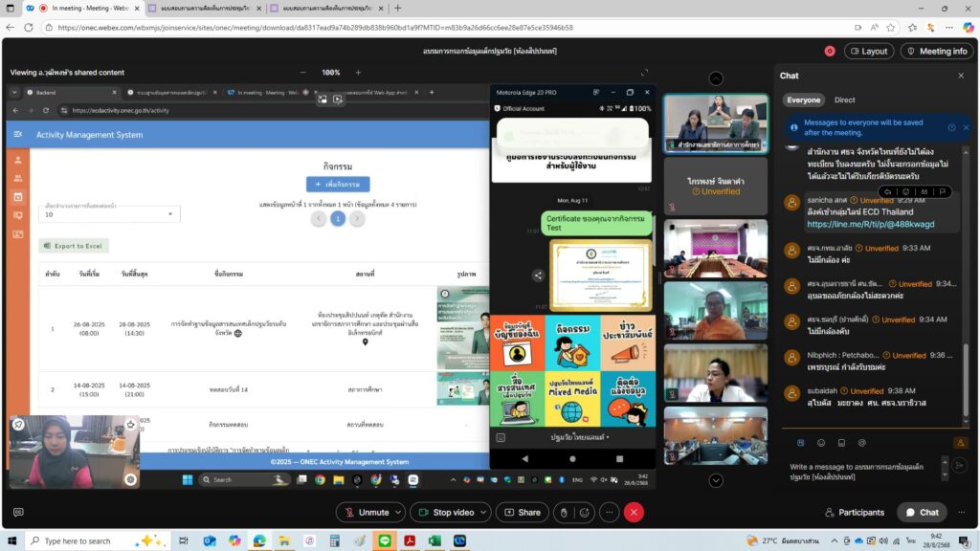Open the ECD Thailand line.me link
The width and height of the screenshot is (980, 551).
[x=870, y=224]
